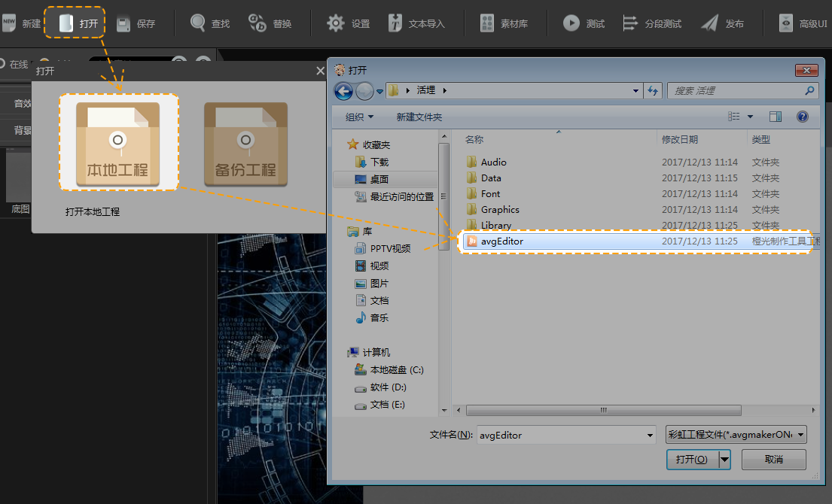Open the 查找 (Find) tool
This screenshot has width=832, height=504.
[198, 23]
